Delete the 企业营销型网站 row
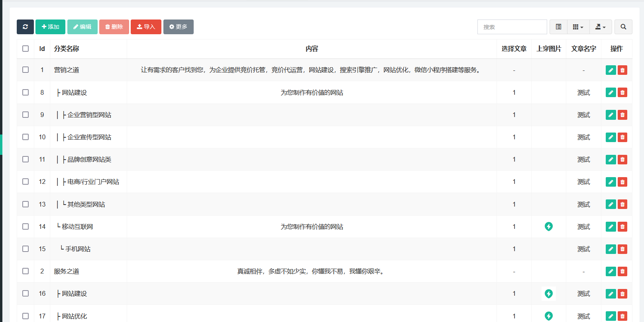 pyautogui.click(x=622, y=115)
